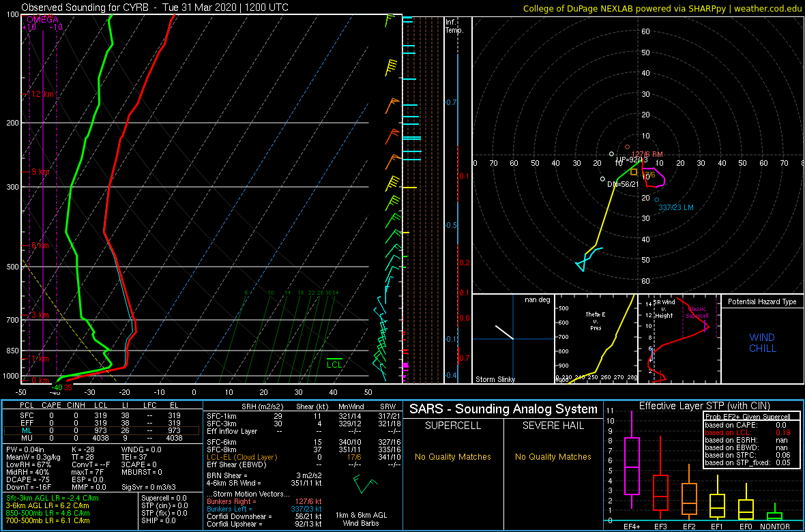Click the Inf. Temp. column header

click(455, 26)
